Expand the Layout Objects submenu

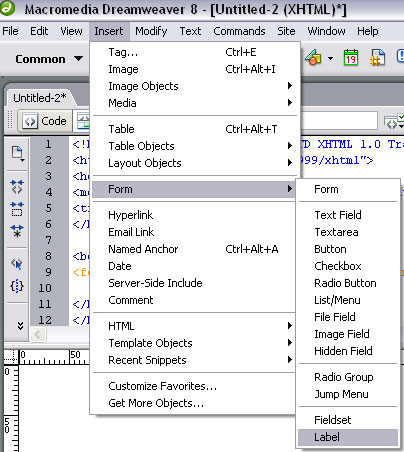[x=195, y=163]
